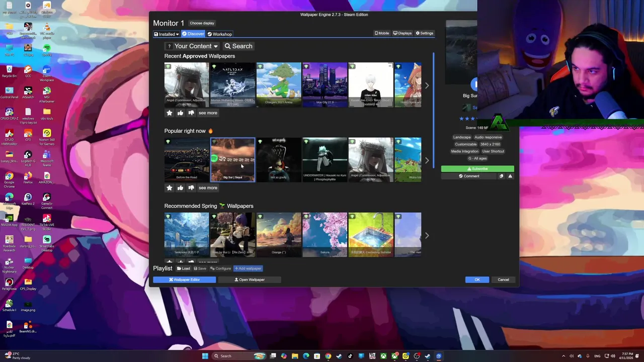
Task: Select the Sakura wallpaper thumbnail
Action: click(325, 234)
